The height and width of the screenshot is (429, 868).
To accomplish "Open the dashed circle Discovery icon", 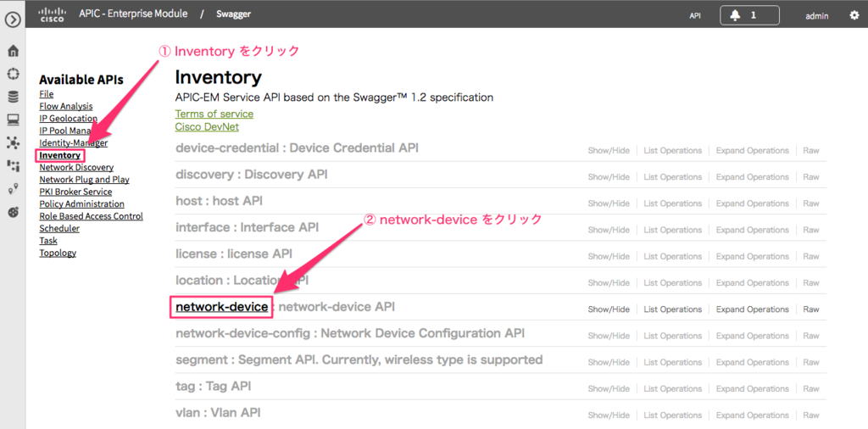I will click(x=14, y=74).
